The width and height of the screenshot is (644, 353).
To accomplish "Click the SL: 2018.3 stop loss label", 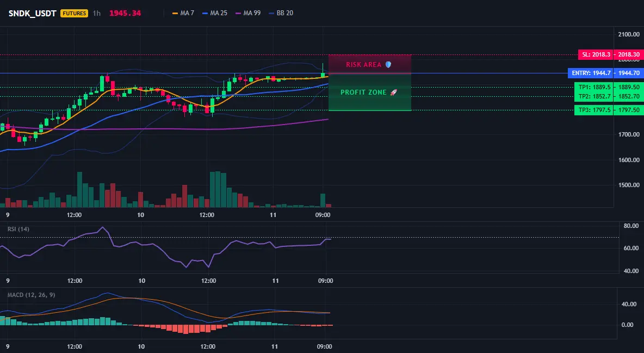I will coord(596,54).
